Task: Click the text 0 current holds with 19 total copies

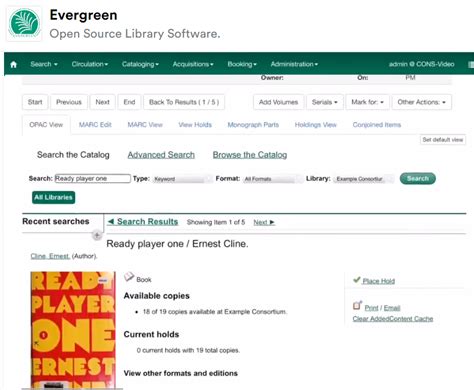Action: (188, 350)
